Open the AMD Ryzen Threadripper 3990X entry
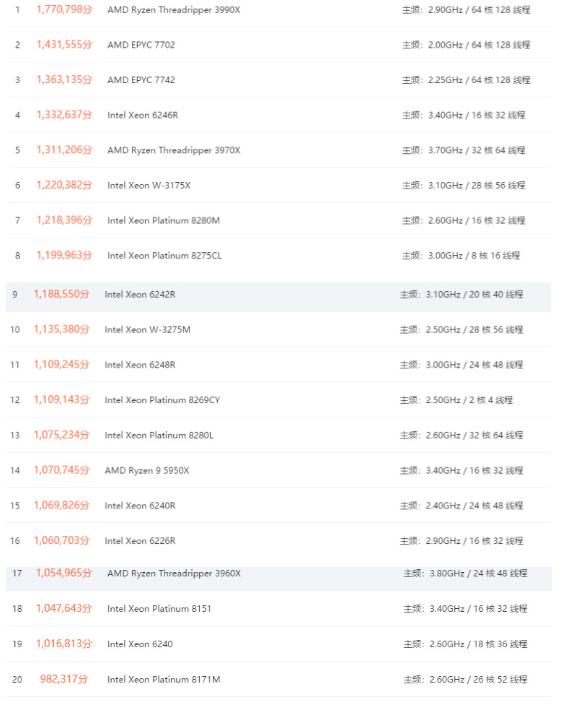The height and width of the screenshot is (705, 561). [x=174, y=10]
